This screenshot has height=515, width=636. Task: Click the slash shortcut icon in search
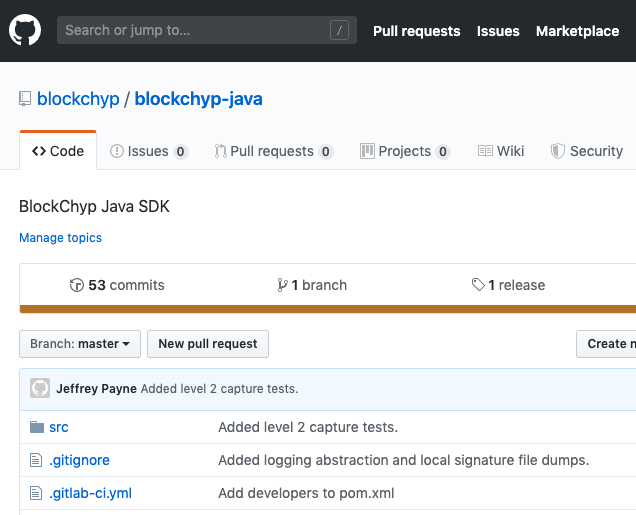339,30
